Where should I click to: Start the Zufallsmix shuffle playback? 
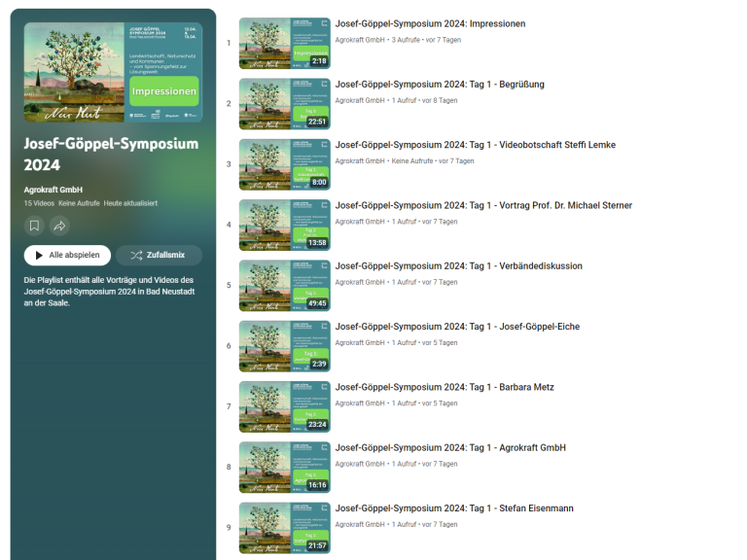point(159,256)
